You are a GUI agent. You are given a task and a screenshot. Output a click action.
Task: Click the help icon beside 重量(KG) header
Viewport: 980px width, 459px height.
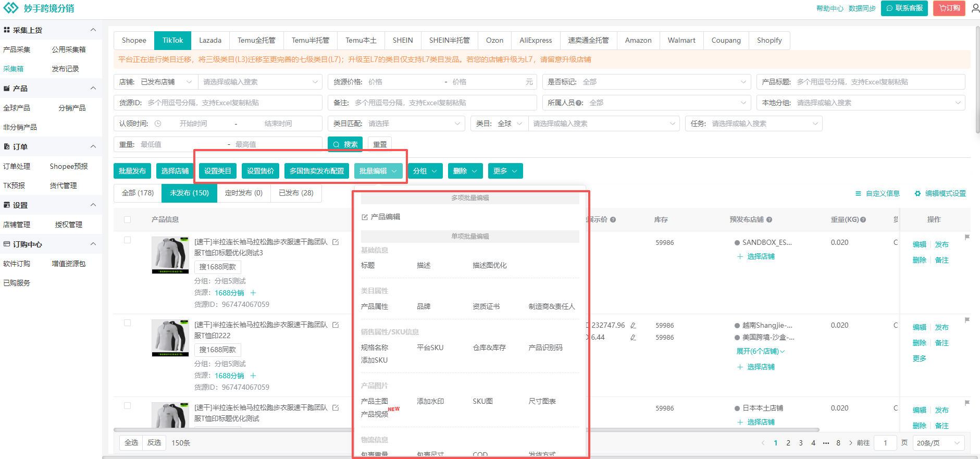coord(863,220)
